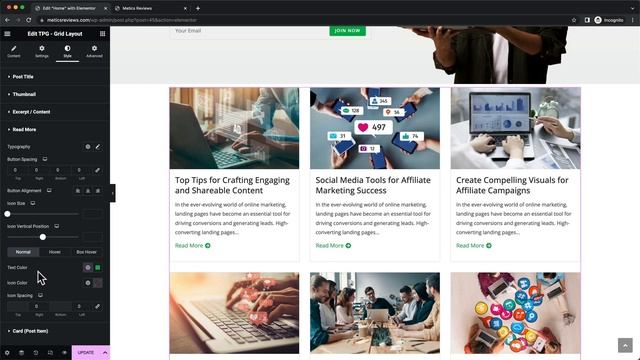The width and height of the screenshot is (640, 360).
Task: Select the Normal state tab
Action: click(23, 252)
